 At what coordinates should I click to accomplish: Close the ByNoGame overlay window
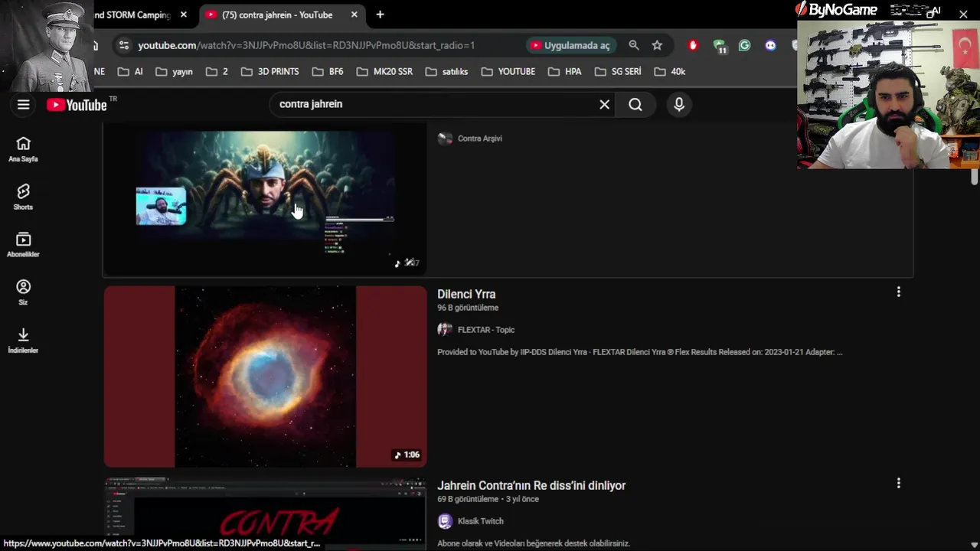[x=963, y=15]
